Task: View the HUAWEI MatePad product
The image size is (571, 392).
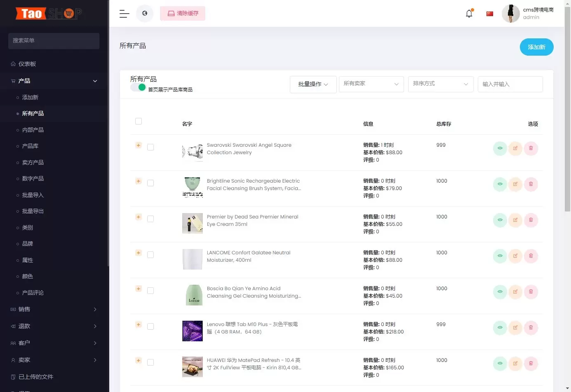Action: point(500,364)
